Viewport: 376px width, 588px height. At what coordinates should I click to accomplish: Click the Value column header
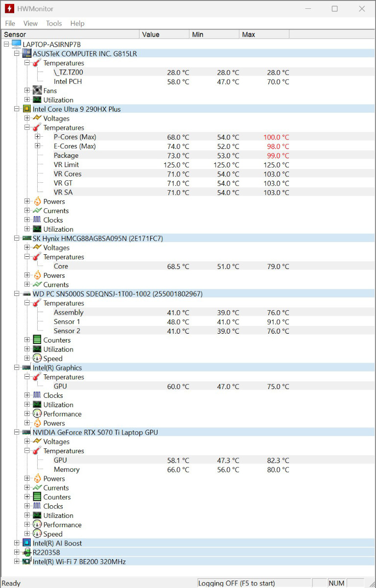tap(164, 34)
